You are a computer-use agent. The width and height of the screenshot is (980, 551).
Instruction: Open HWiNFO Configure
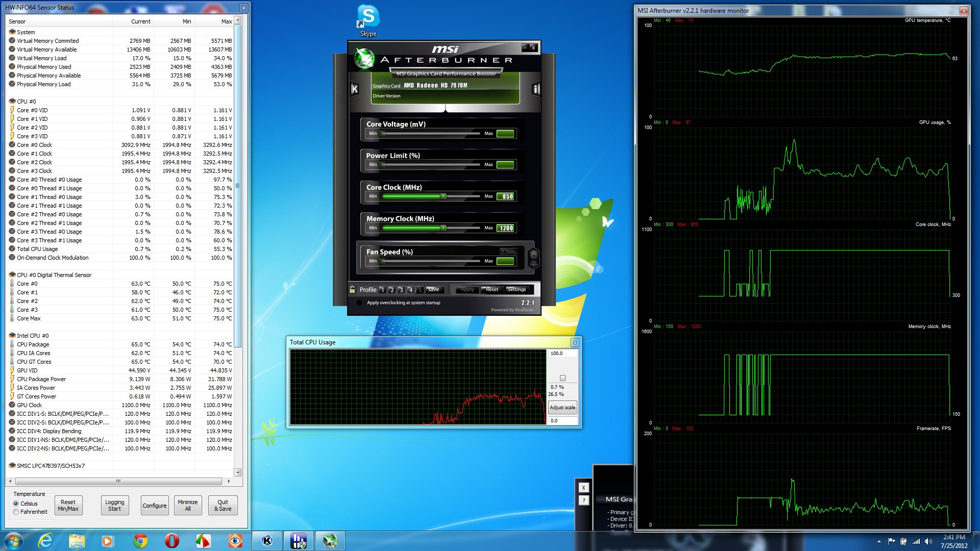[155, 506]
